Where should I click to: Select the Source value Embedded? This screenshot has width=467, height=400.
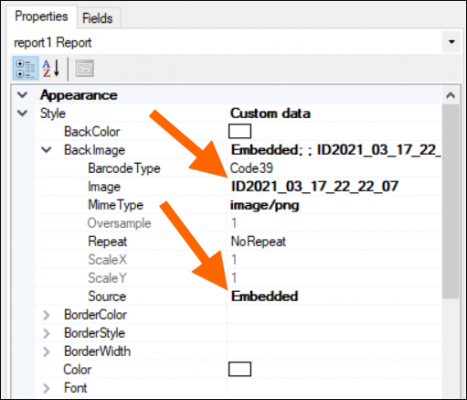point(264,296)
